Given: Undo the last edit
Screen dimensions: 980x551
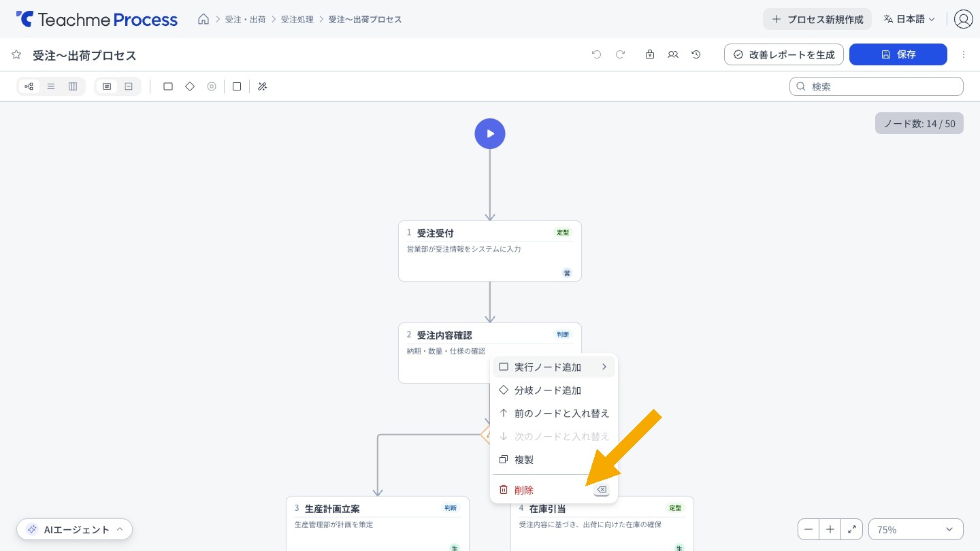Looking at the screenshot, I should coord(597,54).
